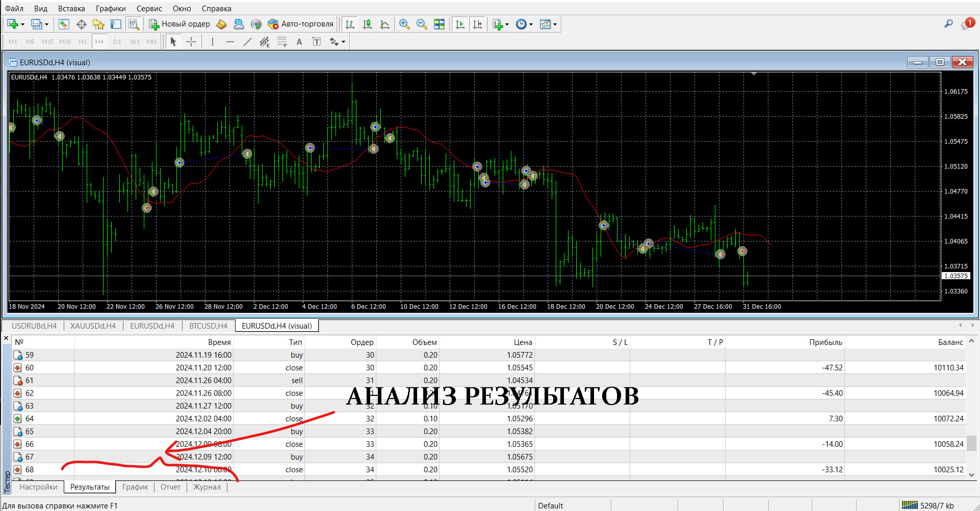980x511 pixels.
Task: Click the Новый ордер button
Action: [179, 24]
